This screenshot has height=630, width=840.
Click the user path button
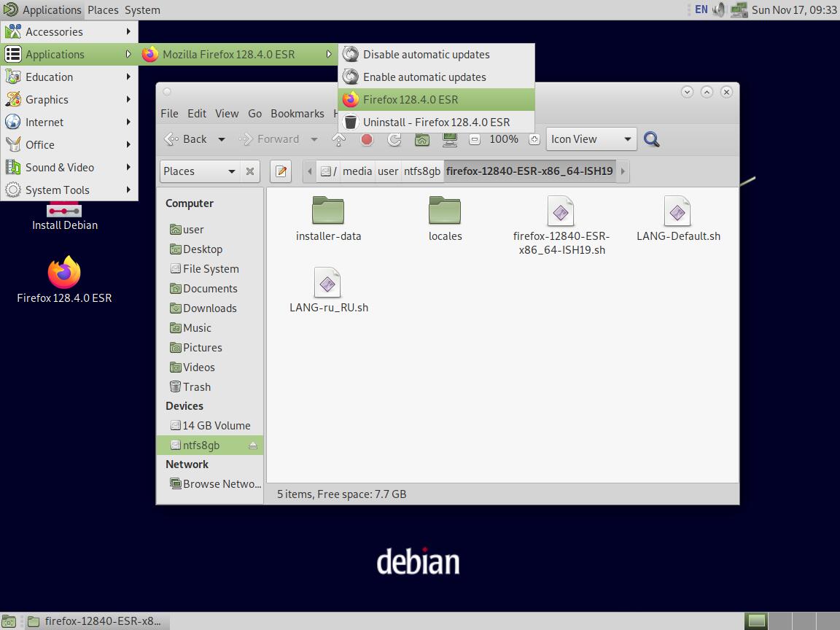(388, 171)
